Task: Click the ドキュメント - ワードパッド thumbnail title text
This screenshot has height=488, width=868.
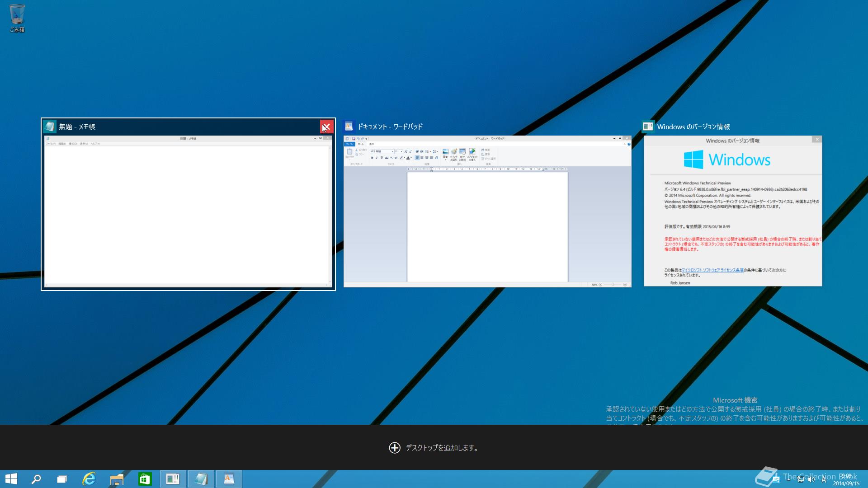Action: pyautogui.click(x=390, y=127)
